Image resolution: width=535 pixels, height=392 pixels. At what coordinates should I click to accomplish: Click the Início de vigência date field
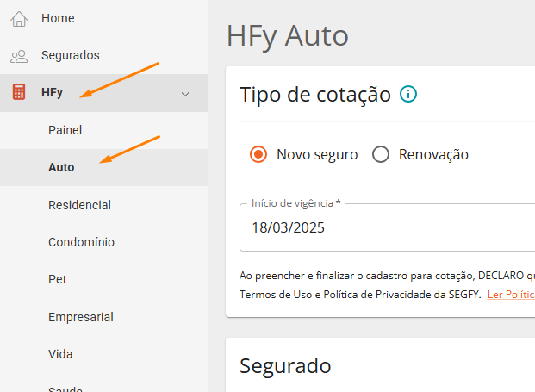click(x=388, y=227)
